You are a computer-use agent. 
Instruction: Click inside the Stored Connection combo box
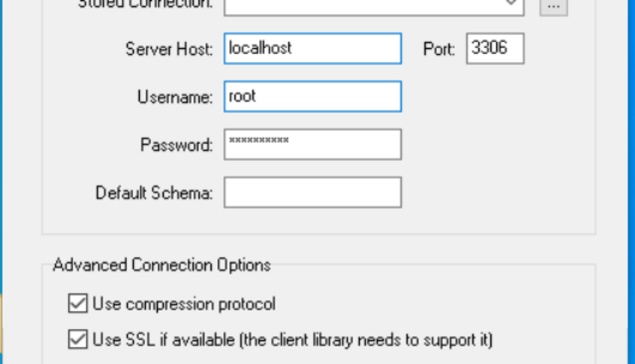[x=361, y=5]
